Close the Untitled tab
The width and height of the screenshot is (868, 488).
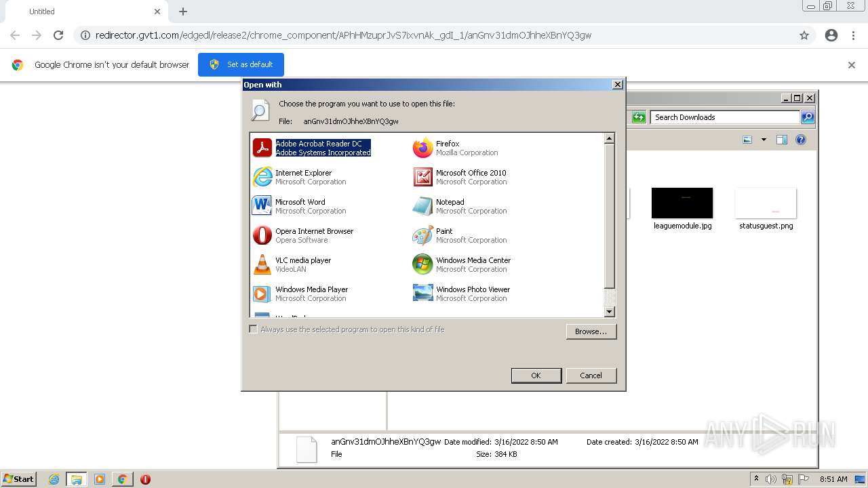pyautogui.click(x=157, y=12)
